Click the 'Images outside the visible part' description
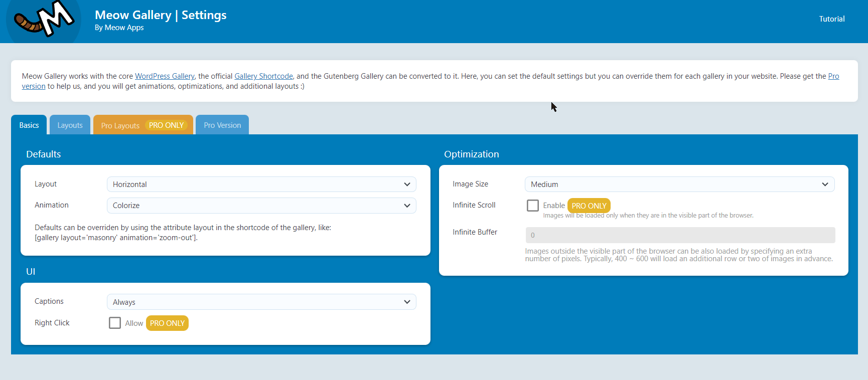 click(679, 255)
